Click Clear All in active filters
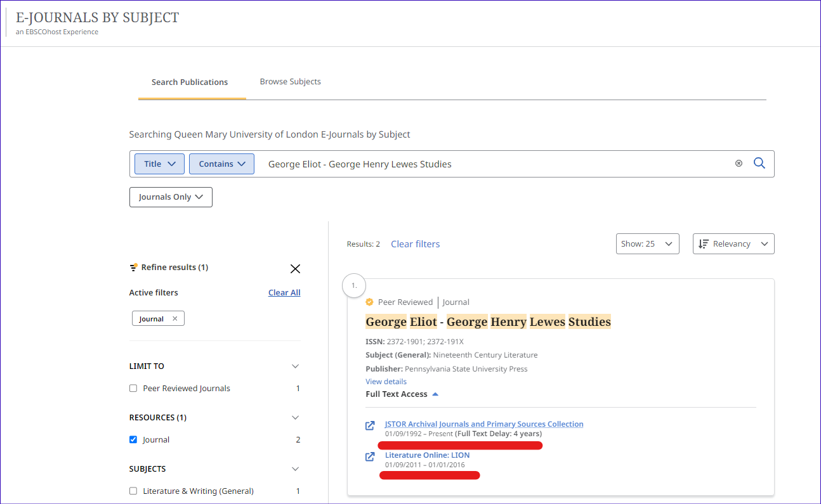The image size is (821, 504). click(284, 293)
